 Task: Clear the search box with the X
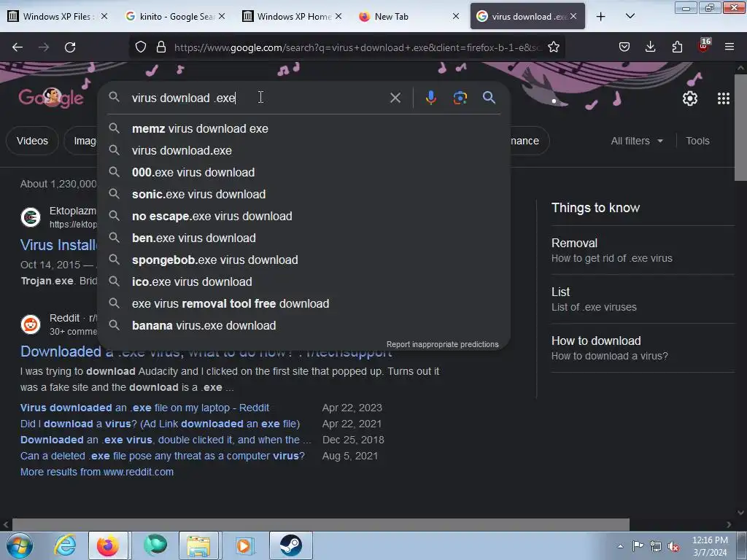click(x=395, y=98)
